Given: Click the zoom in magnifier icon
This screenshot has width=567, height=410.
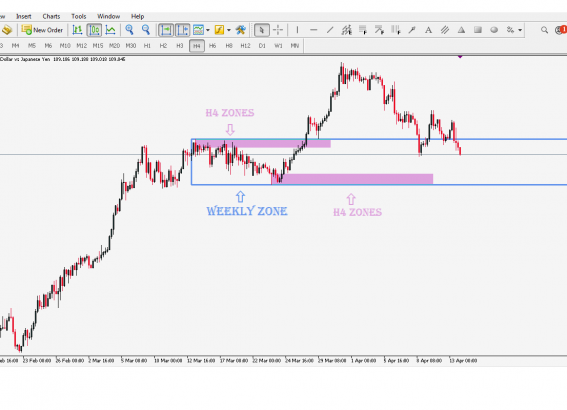Looking at the screenshot, I should 129,30.
